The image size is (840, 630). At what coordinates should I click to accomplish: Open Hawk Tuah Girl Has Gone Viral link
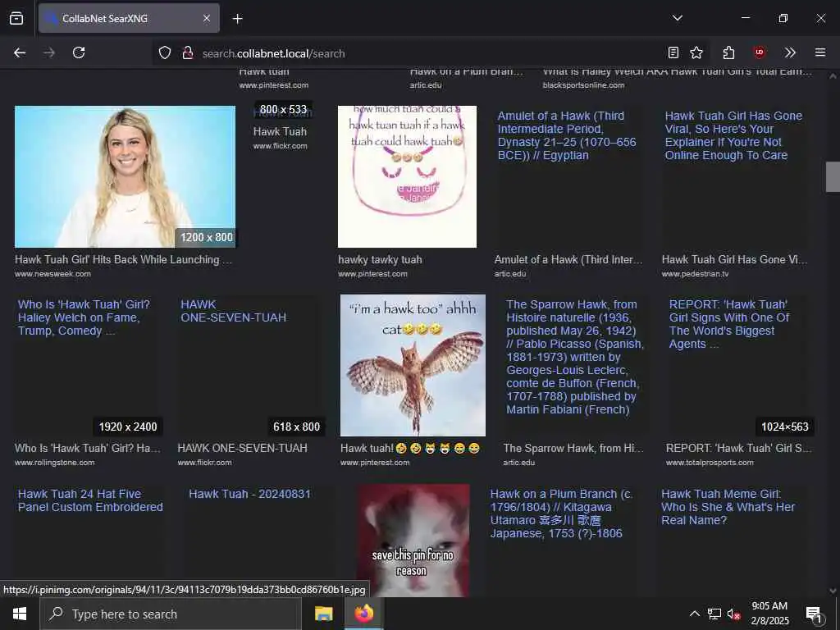pyautogui.click(x=733, y=135)
